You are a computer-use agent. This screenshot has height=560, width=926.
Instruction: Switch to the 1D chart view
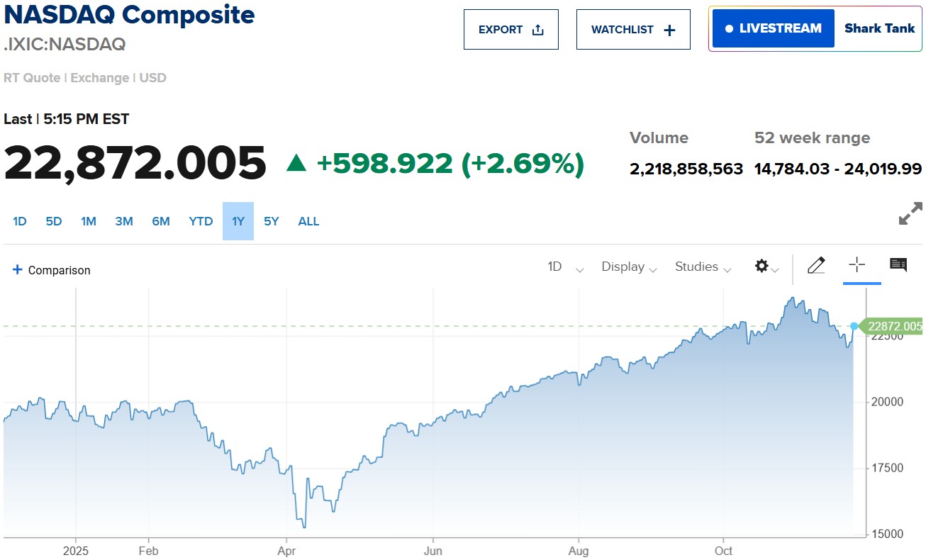[x=19, y=221]
